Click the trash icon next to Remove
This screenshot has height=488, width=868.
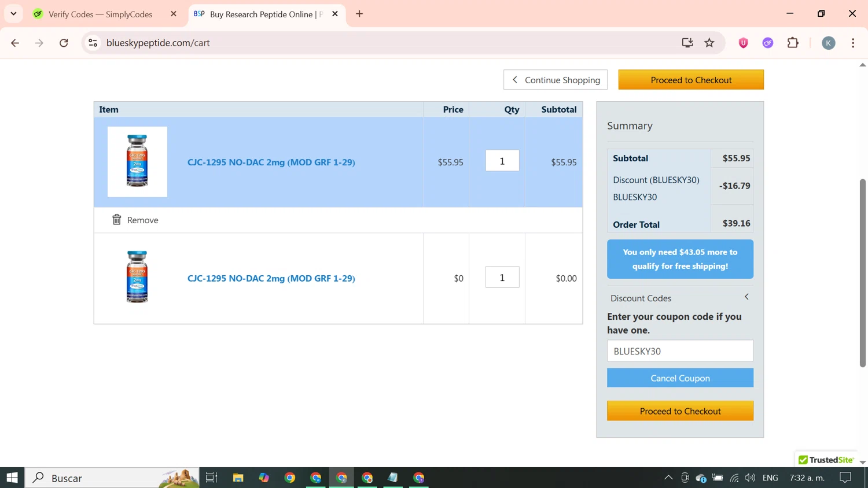[117, 220]
